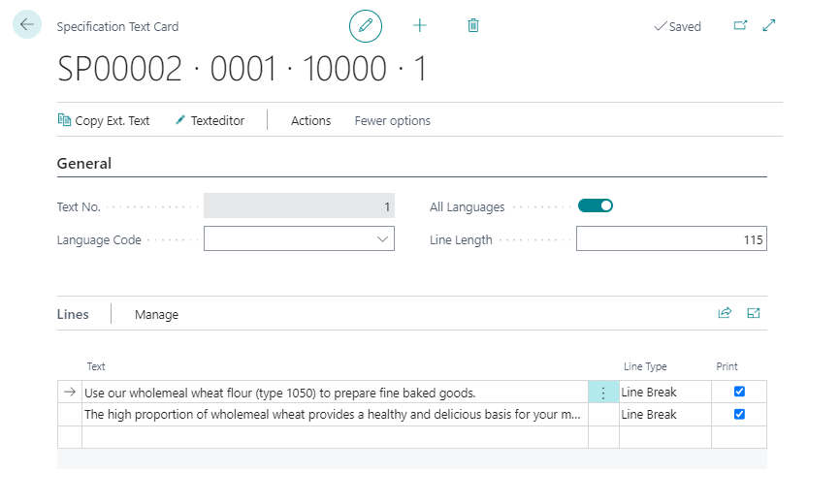Edit the Line Length field
Viewport: 840px width, 504px height.
click(671, 238)
